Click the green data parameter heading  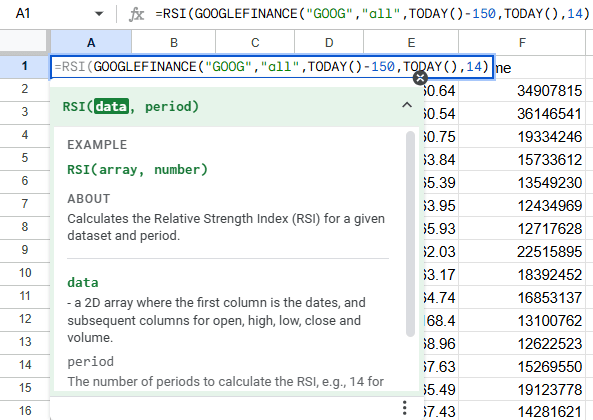83,283
